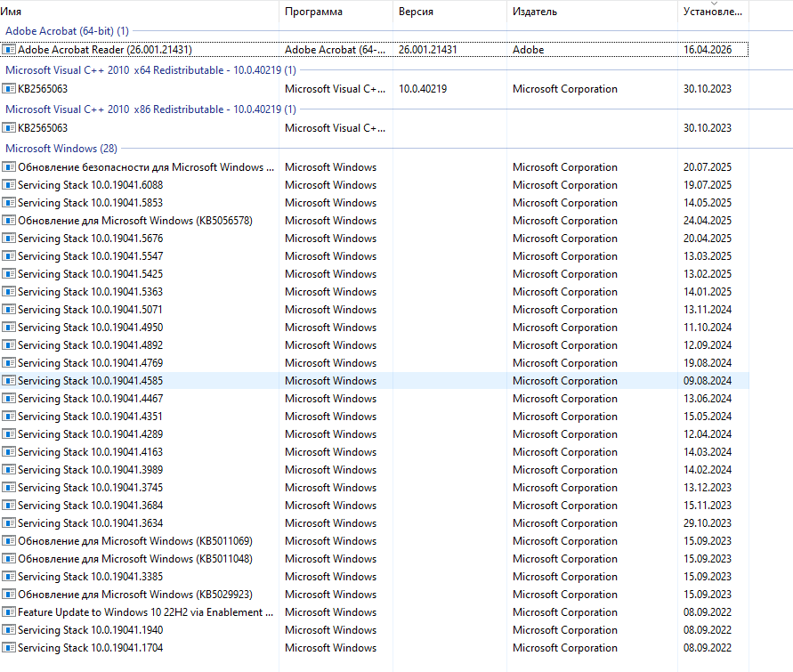The height and width of the screenshot is (672, 793).
Task: Select Servicing Stack 10.0.19041.4351 by name
Action: 91,417
